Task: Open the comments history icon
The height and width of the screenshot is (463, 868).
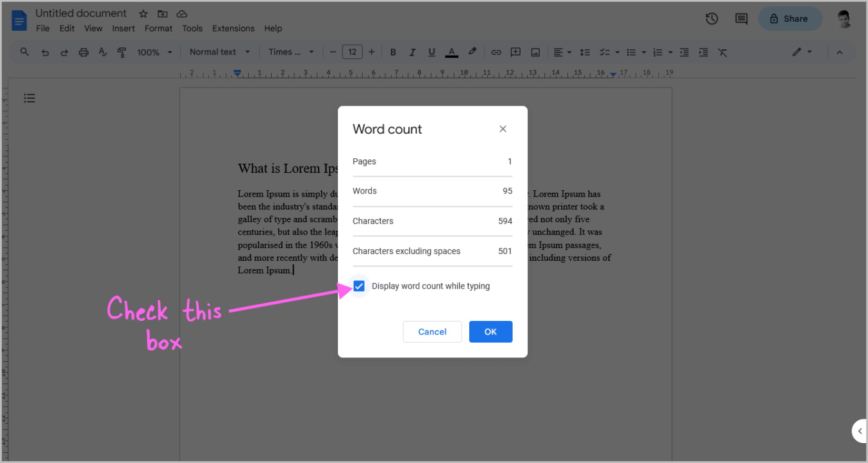Action: [x=741, y=19]
